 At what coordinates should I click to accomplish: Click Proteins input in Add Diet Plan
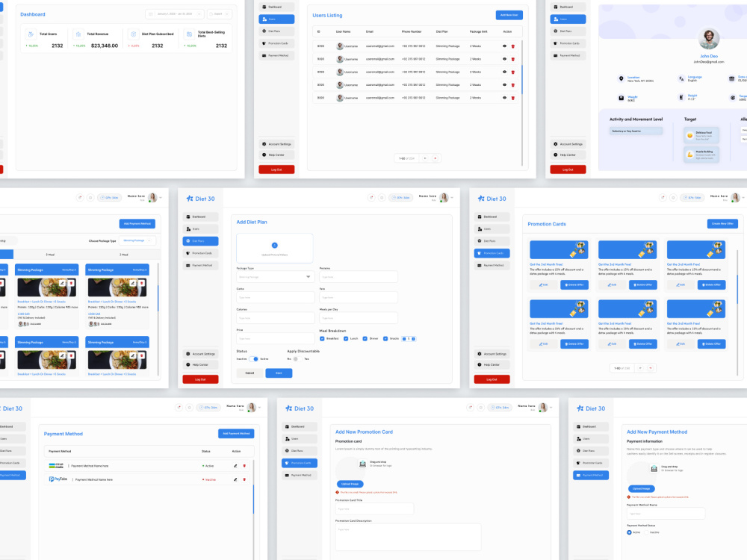[x=359, y=277]
